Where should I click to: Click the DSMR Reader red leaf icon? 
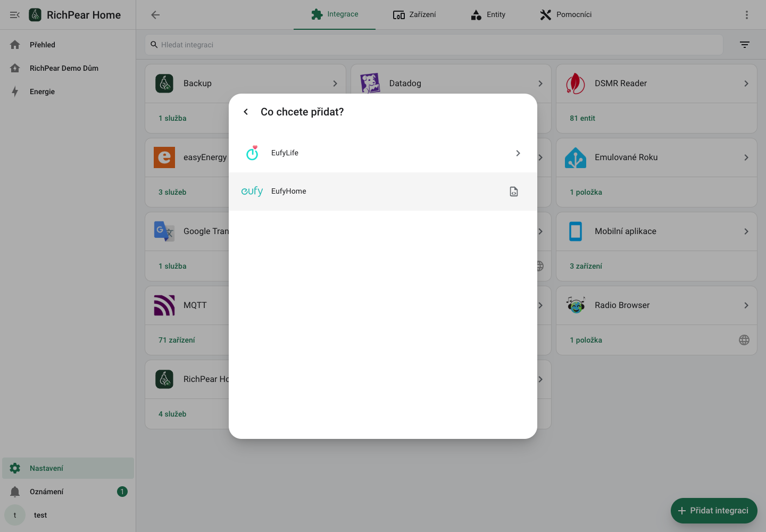[576, 84]
